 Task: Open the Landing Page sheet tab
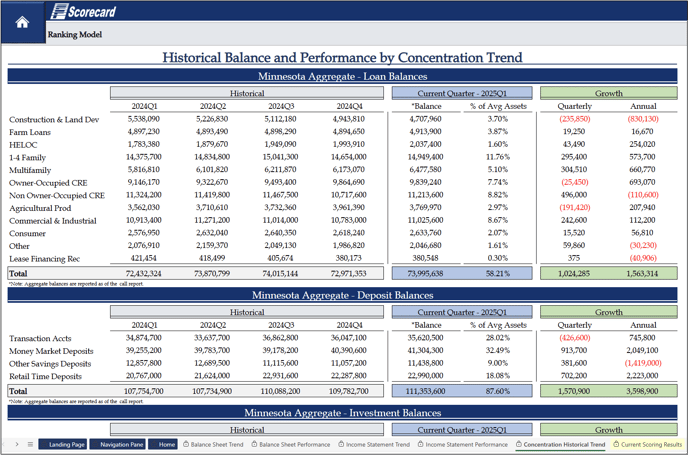(66, 444)
